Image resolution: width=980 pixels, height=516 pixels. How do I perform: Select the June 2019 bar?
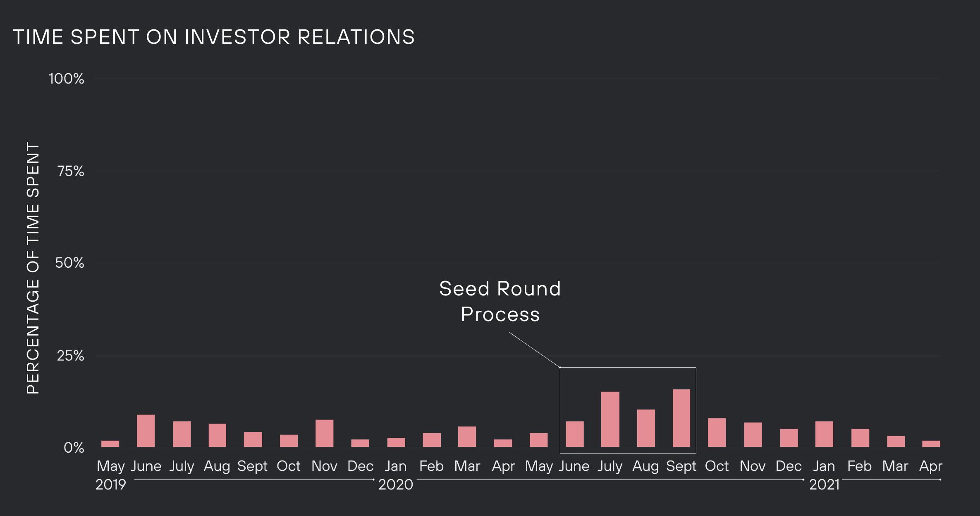click(146, 431)
